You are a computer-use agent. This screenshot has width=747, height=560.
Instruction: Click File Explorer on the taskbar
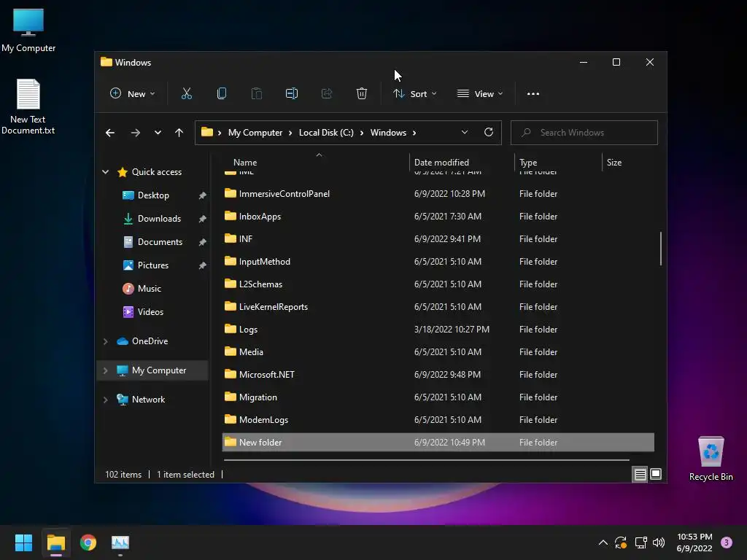[x=55, y=542]
